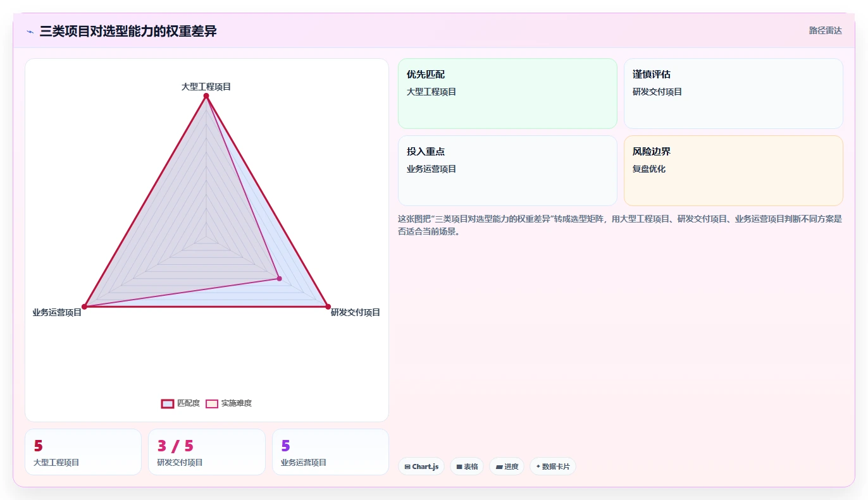Image resolution: width=868 pixels, height=500 pixels.
Task: Click the 实施难度 legend label
Action: [x=236, y=403]
